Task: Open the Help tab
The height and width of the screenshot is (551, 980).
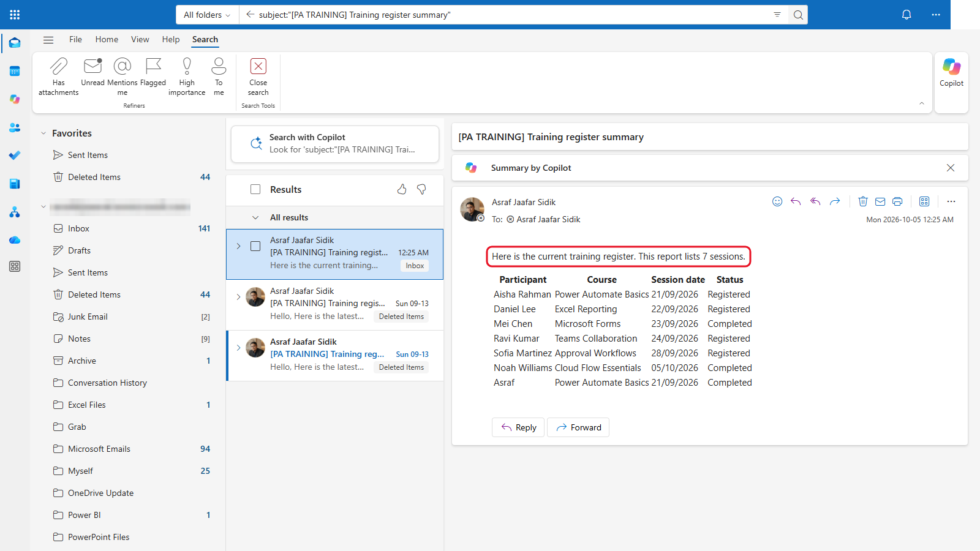Action: 171,40
